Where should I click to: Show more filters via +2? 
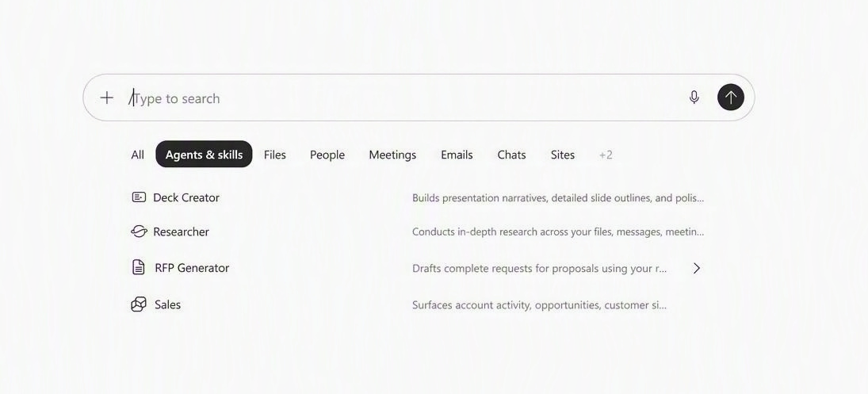[x=606, y=155]
